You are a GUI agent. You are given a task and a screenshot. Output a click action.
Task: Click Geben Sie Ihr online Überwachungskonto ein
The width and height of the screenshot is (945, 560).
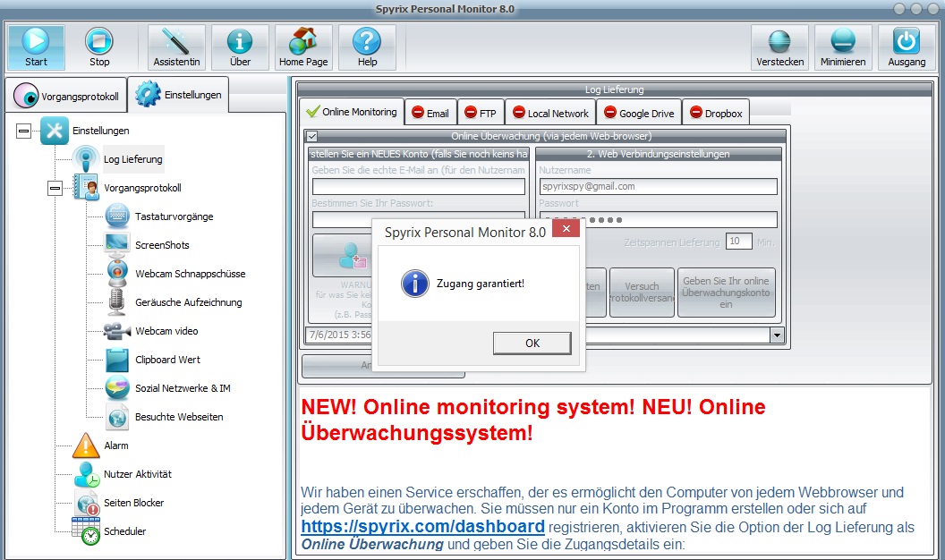point(726,293)
